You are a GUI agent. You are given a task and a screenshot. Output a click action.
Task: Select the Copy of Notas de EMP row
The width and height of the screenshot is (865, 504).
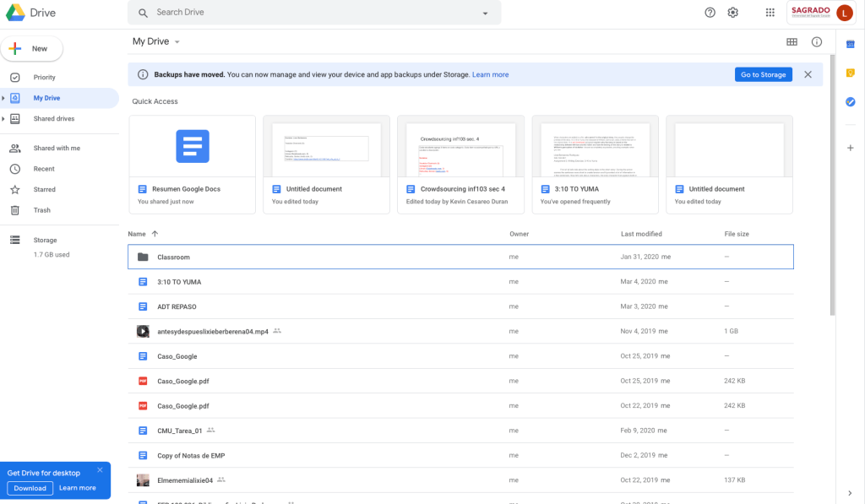460,456
